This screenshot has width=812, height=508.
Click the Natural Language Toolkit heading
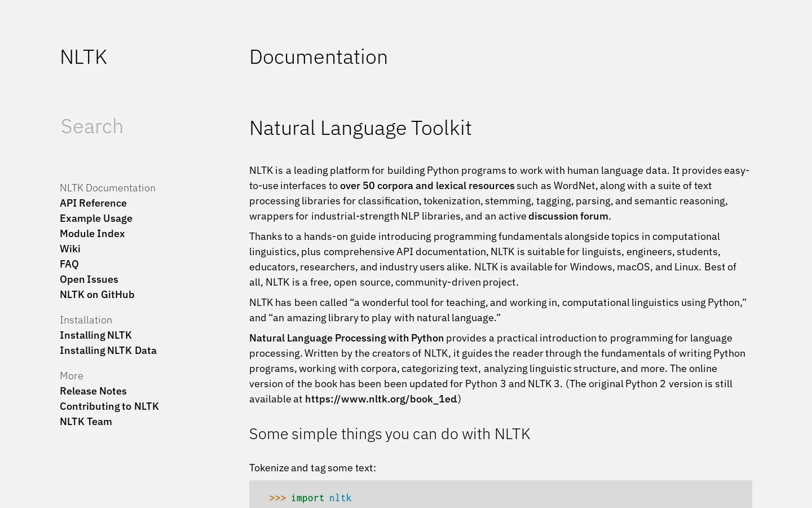[x=360, y=128]
